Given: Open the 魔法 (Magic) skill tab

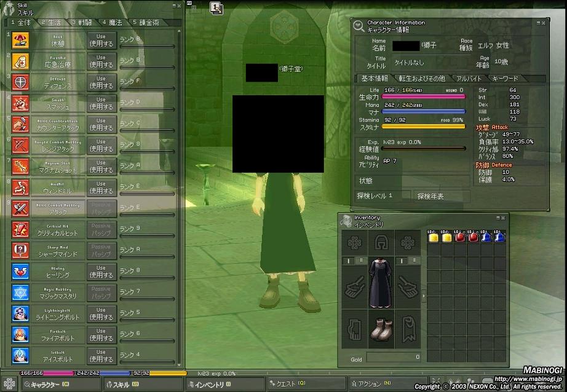Looking at the screenshot, I should pos(113,22).
